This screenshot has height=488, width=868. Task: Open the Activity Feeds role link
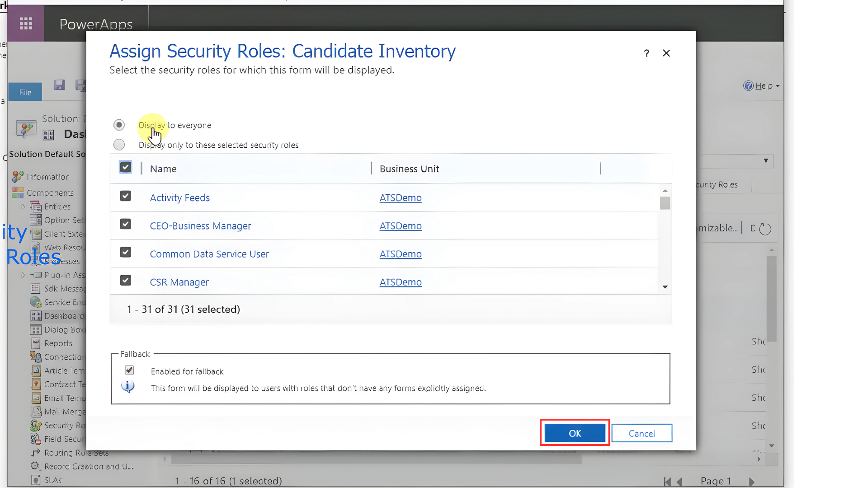[x=179, y=198]
